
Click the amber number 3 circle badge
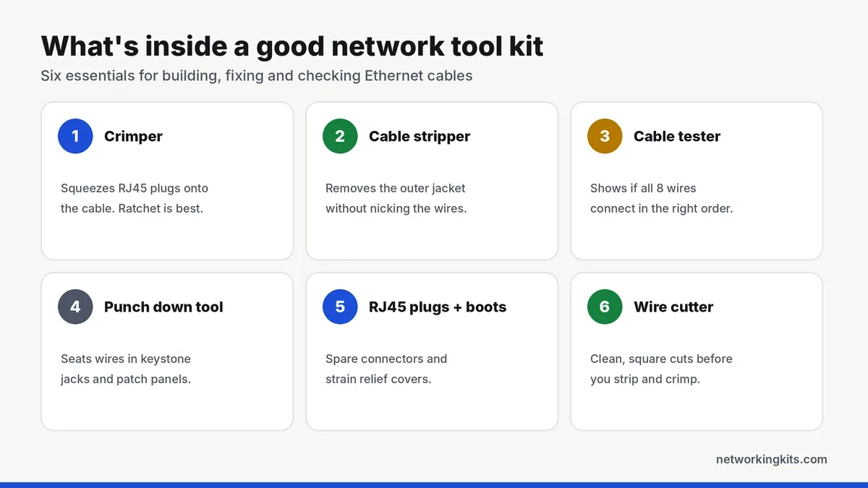click(x=605, y=136)
